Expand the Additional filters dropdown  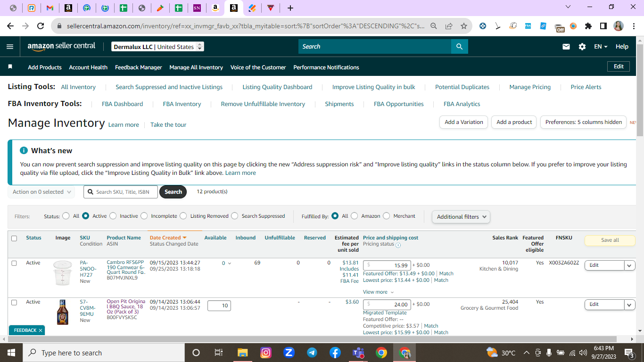(x=461, y=217)
